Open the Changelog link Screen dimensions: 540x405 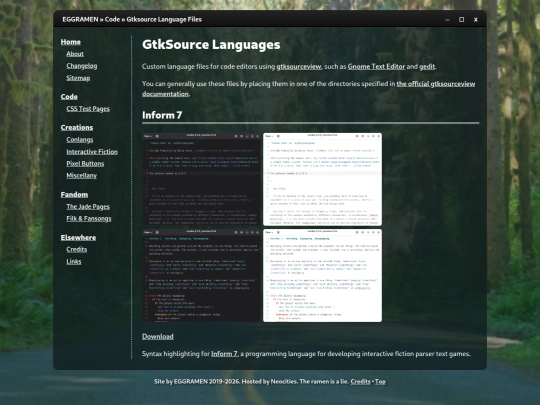[82, 66]
